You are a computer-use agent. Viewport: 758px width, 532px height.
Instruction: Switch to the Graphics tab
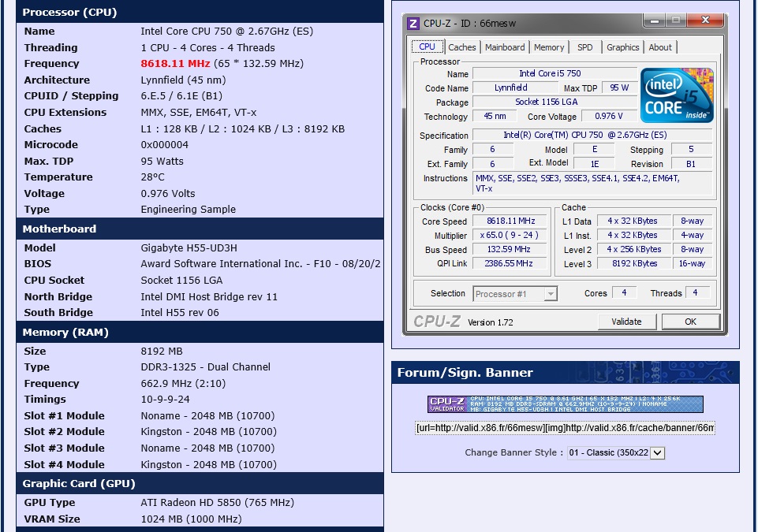tap(622, 47)
